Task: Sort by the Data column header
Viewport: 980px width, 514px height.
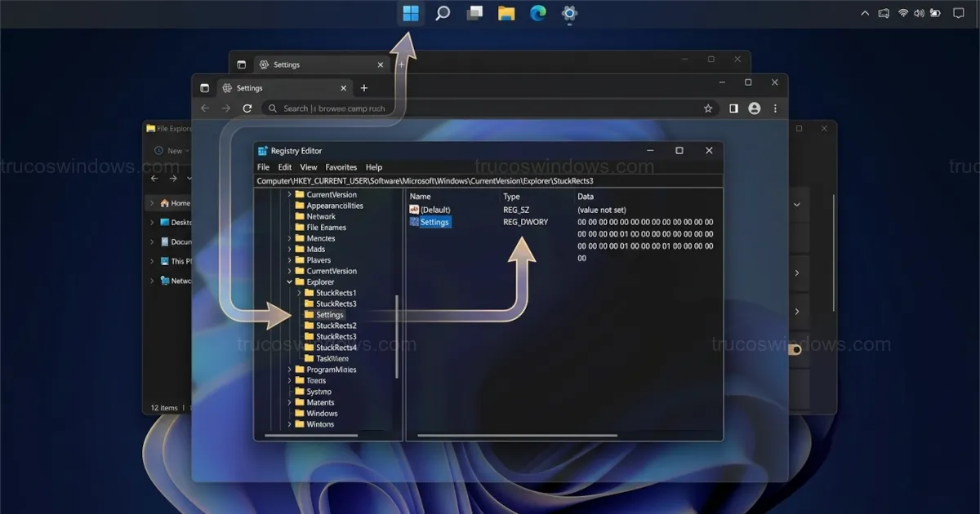Action: pyautogui.click(x=586, y=197)
